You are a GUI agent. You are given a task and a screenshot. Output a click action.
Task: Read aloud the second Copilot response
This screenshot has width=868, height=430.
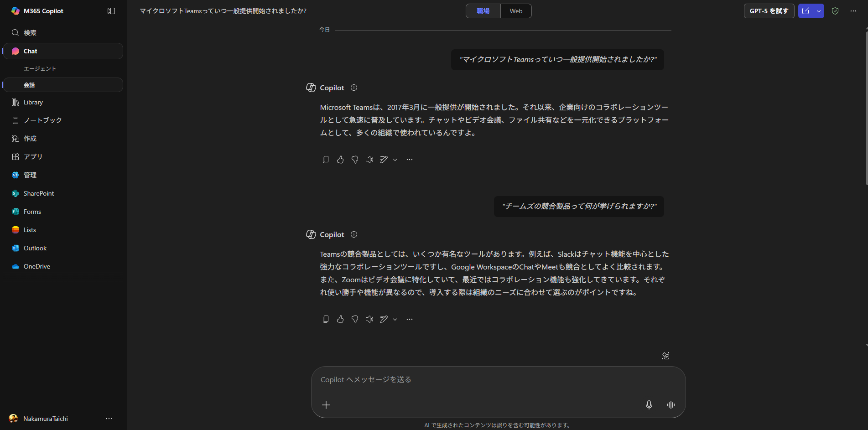369,319
